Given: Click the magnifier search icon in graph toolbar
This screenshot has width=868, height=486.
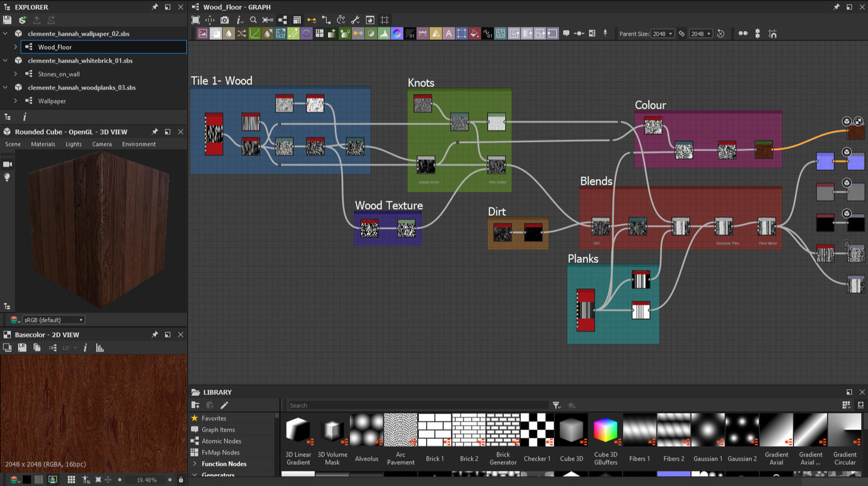Looking at the screenshot, I should pos(253,20).
